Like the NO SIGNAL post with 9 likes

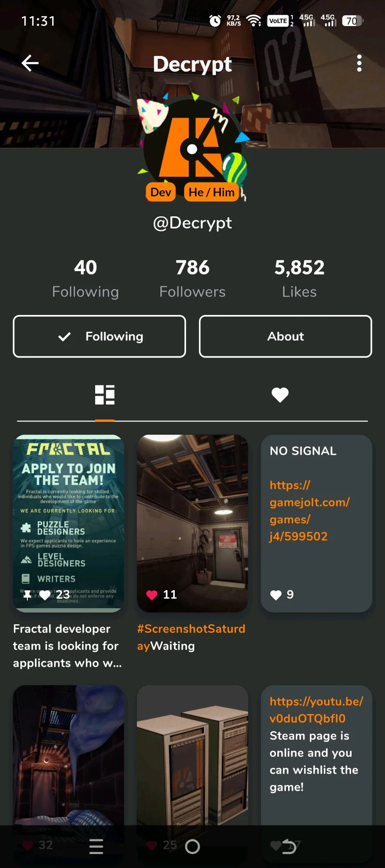(276, 595)
